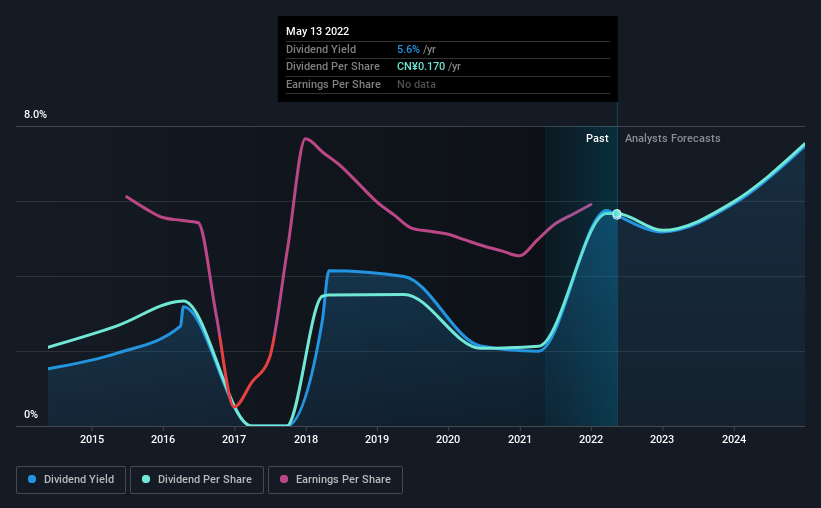Click the Past region label
Image resolution: width=821 pixels, height=508 pixels.
[x=597, y=138]
